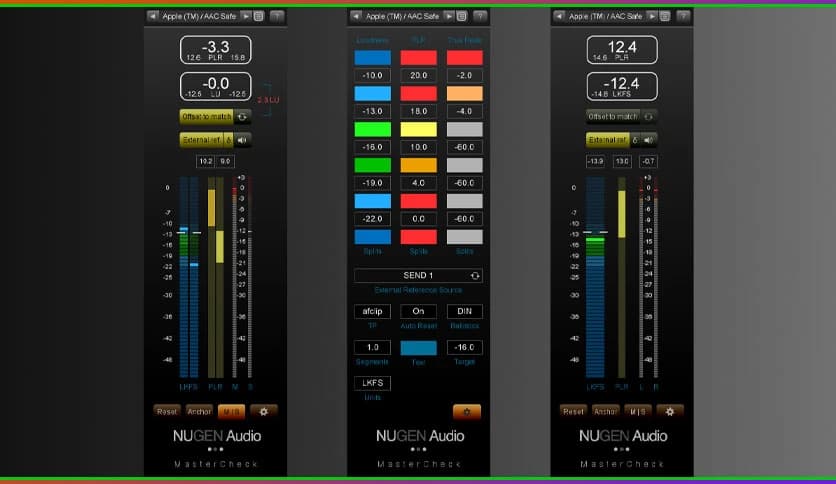Image resolution: width=836 pixels, height=484 pixels.
Task: Toggle Offset to match in right panel
Action: pyautogui.click(x=613, y=117)
